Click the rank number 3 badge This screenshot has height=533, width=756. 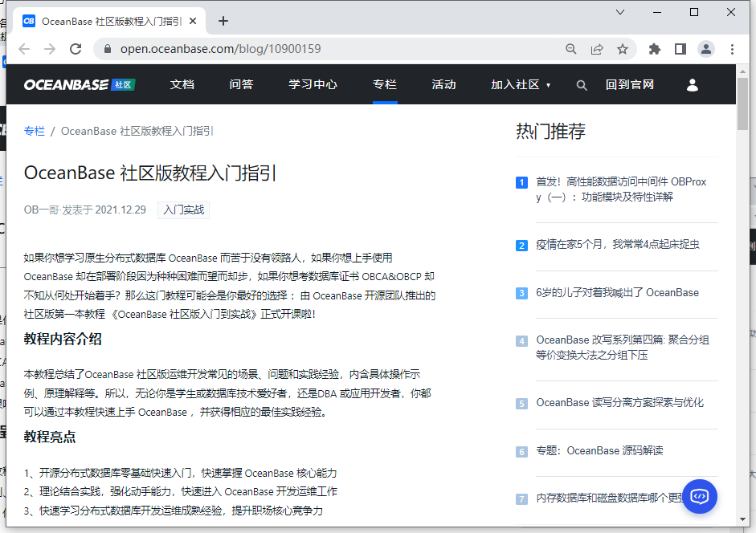(521, 293)
